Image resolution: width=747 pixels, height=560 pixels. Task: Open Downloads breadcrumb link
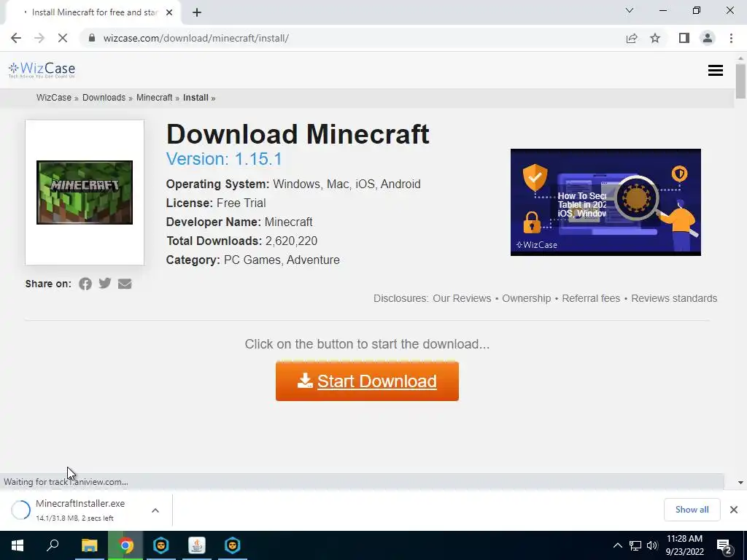(104, 98)
